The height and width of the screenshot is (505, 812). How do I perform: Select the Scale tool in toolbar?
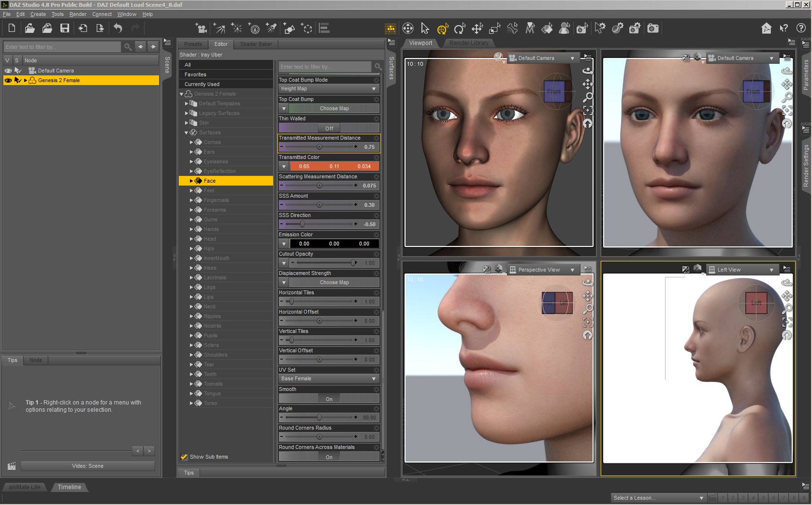pyautogui.click(x=494, y=29)
